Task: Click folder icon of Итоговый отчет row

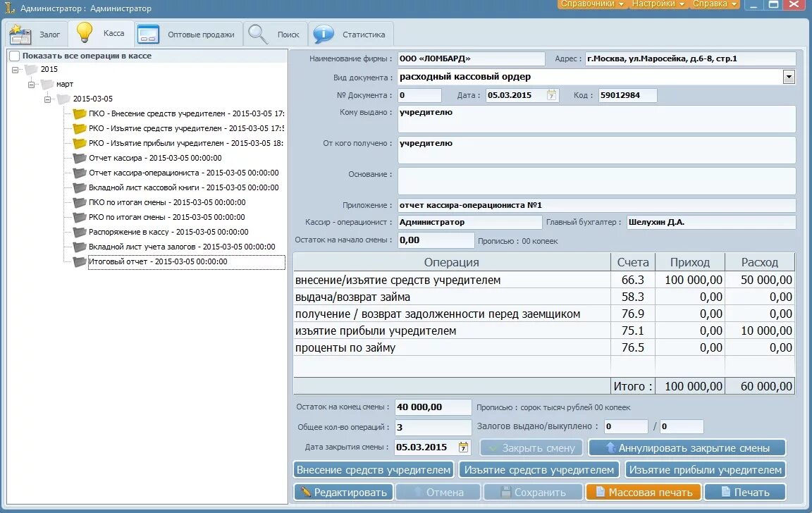Action: pos(79,262)
